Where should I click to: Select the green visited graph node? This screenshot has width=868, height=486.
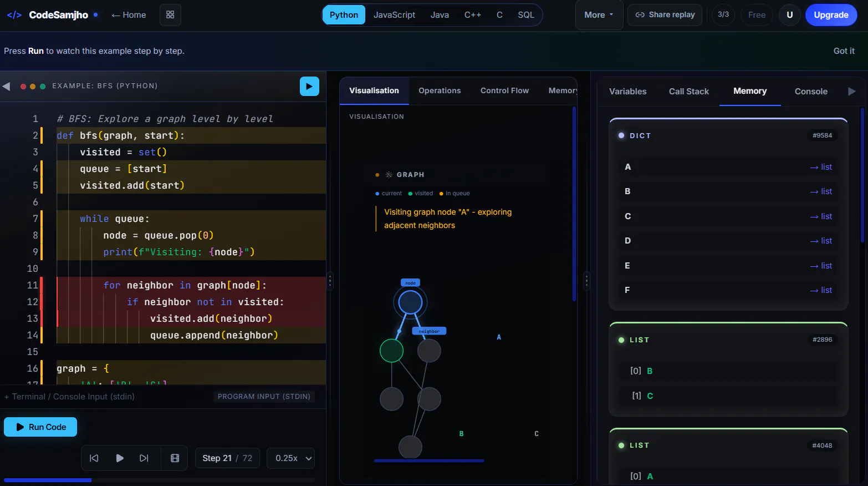point(391,351)
